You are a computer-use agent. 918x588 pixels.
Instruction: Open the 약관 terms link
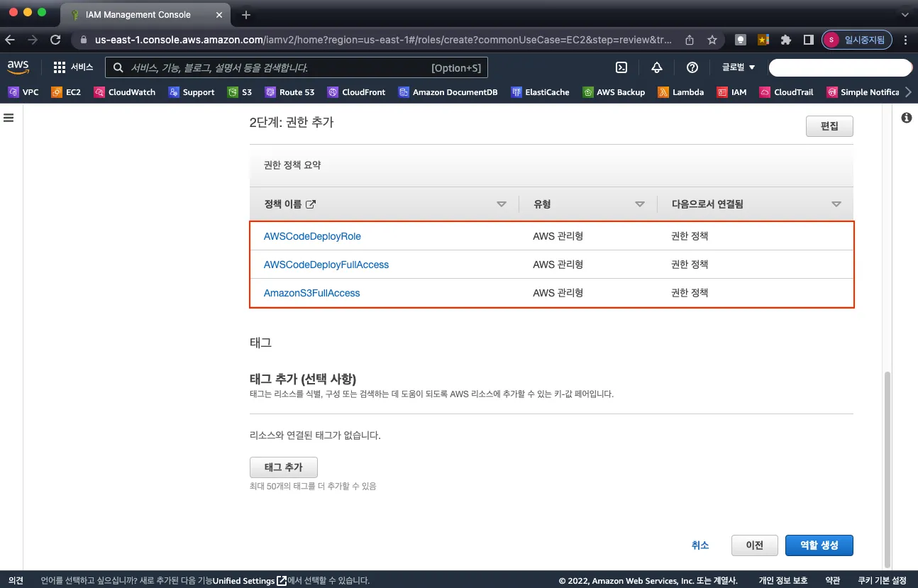[833, 580]
